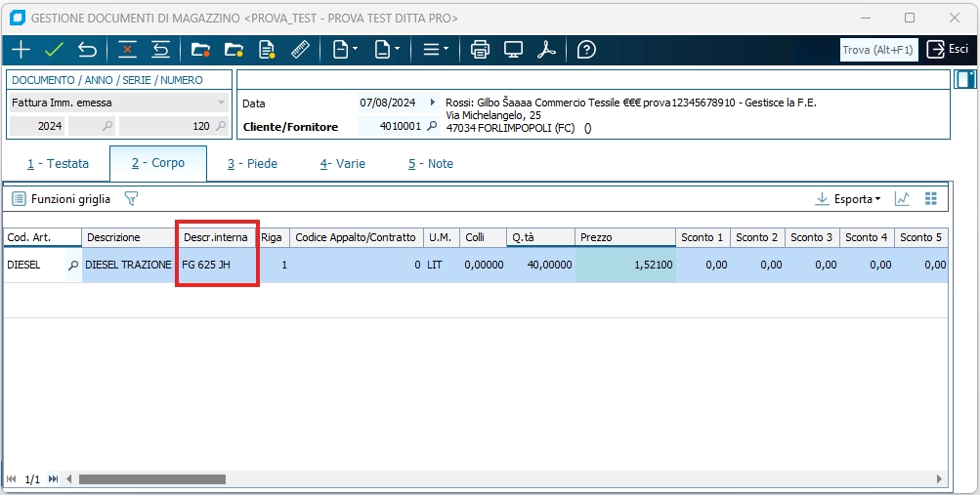Click Descr.interna column header
Image resolution: width=980 pixels, height=495 pixels.
[216, 237]
